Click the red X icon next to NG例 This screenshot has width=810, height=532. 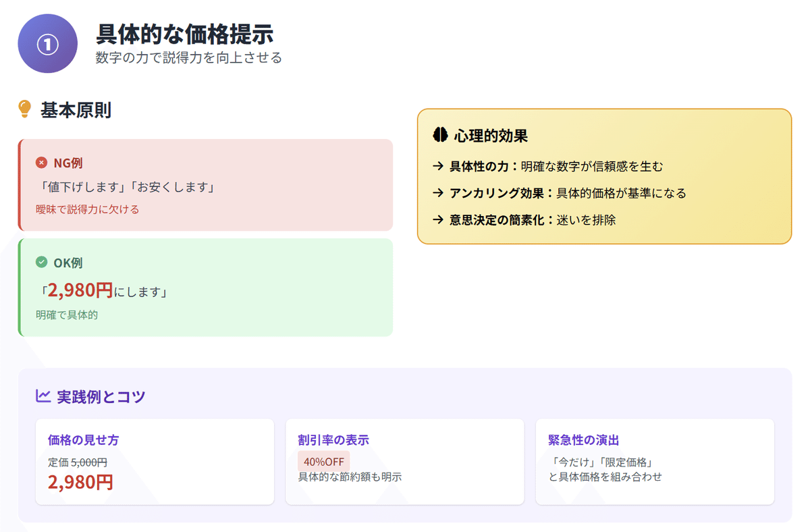point(41,163)
